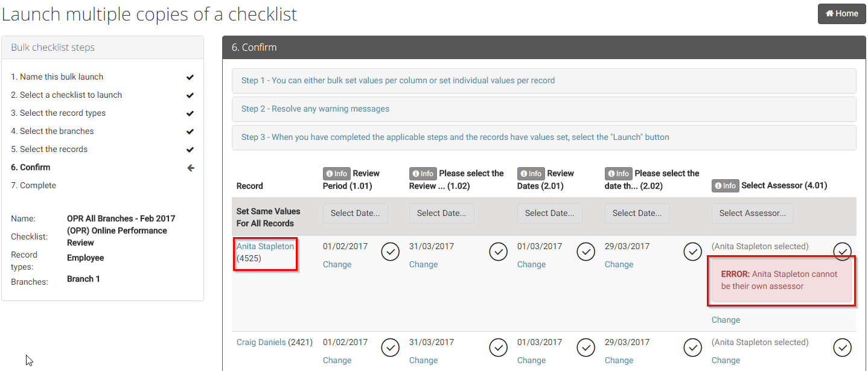868x371 pixels.
Task: Click checkmark circle in Anita Stapleton's assessor cell
Action: tap(842, 251)
